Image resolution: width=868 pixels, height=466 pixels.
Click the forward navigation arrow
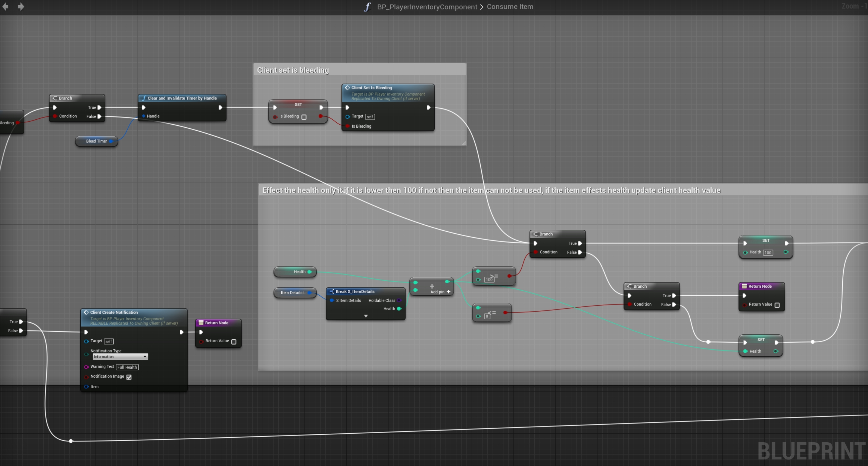21,7
